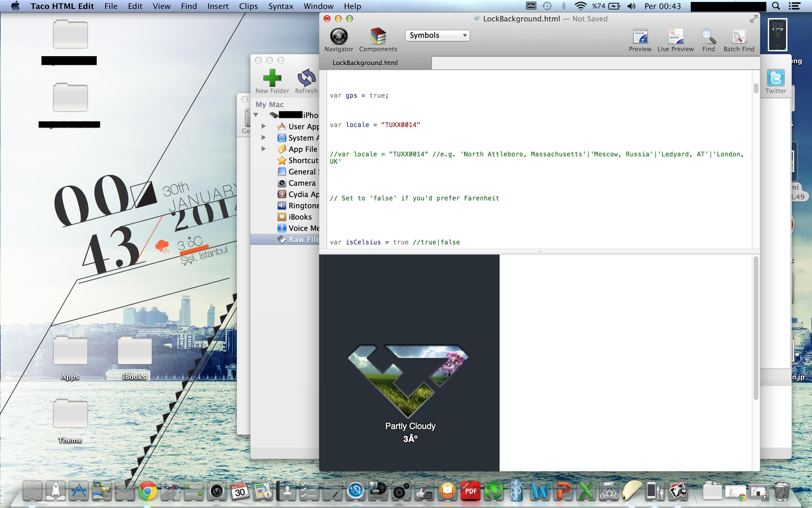
Task: Select the screenshot thumbnail on desktop
Action: coord(777,35)
